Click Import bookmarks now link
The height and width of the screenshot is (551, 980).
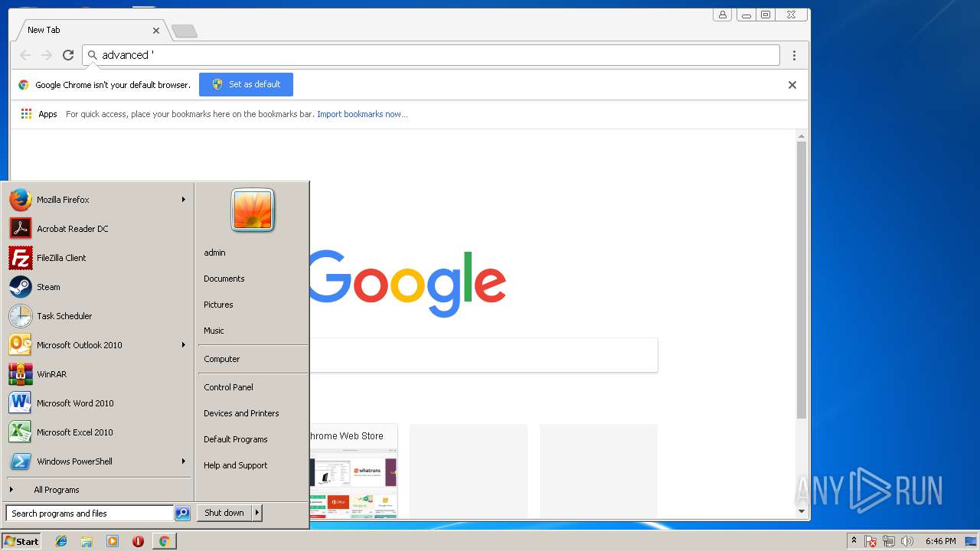(362, 114)
